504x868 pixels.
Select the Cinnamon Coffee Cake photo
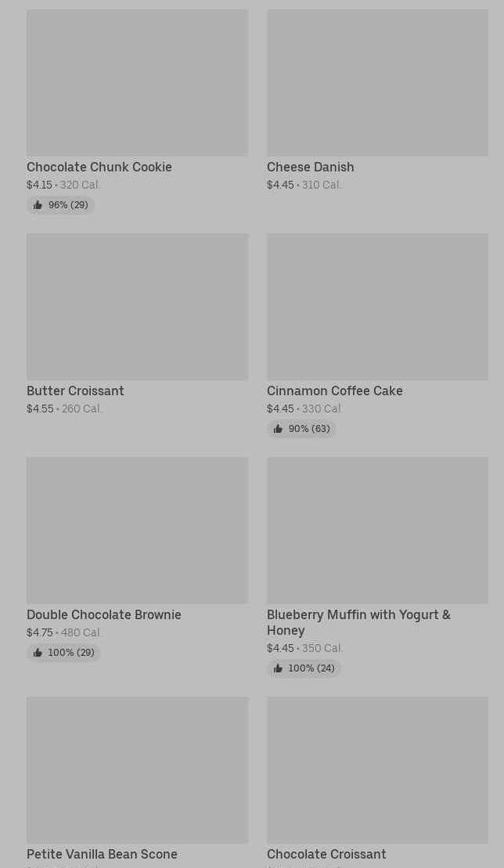[377, 307]
